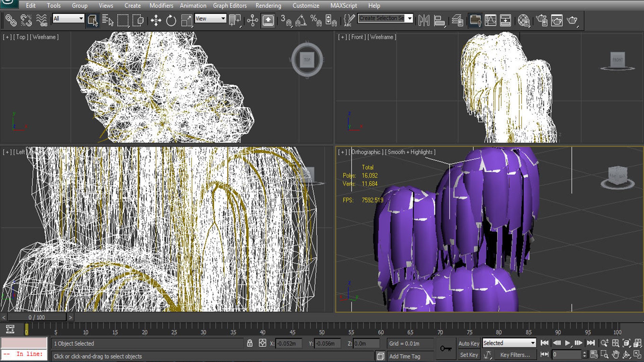Screen dimensions: 644x362
Task: Click the 0 / 100 time slider
Action: tap(37, 317)
